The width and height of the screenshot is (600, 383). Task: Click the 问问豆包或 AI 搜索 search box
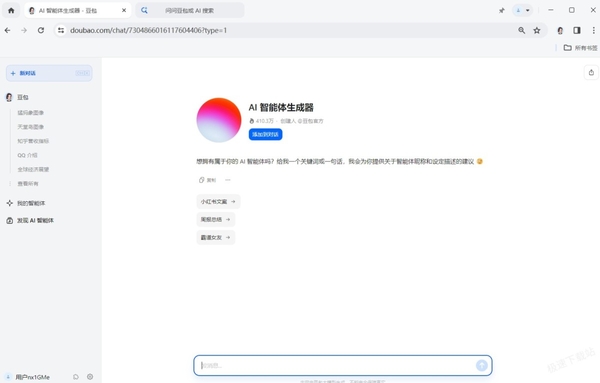[x=190, y=10]
